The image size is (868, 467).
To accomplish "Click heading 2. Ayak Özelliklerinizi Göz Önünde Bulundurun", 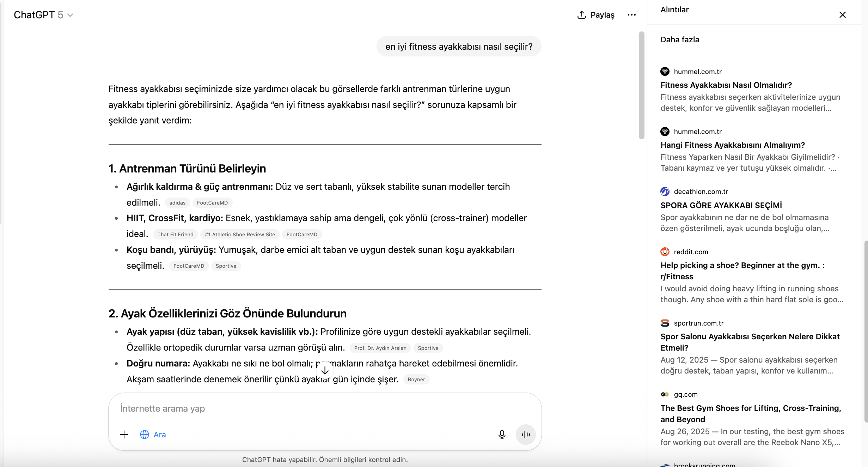I will pyautogui.click(x=228, y=314).
